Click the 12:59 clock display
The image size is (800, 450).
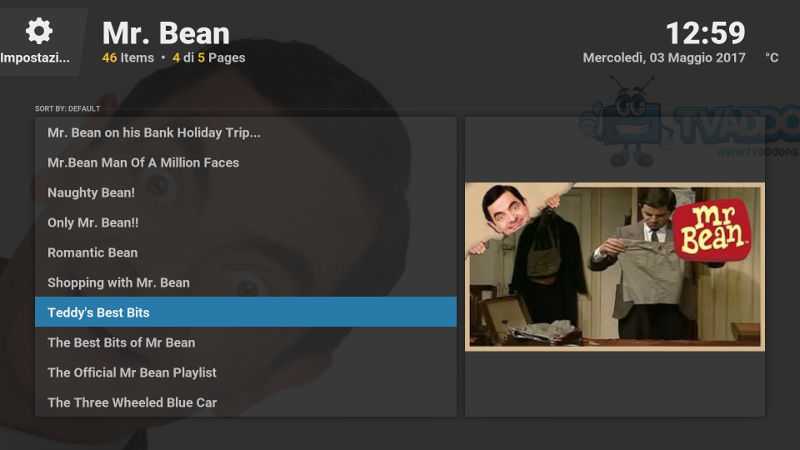point(706,33)
